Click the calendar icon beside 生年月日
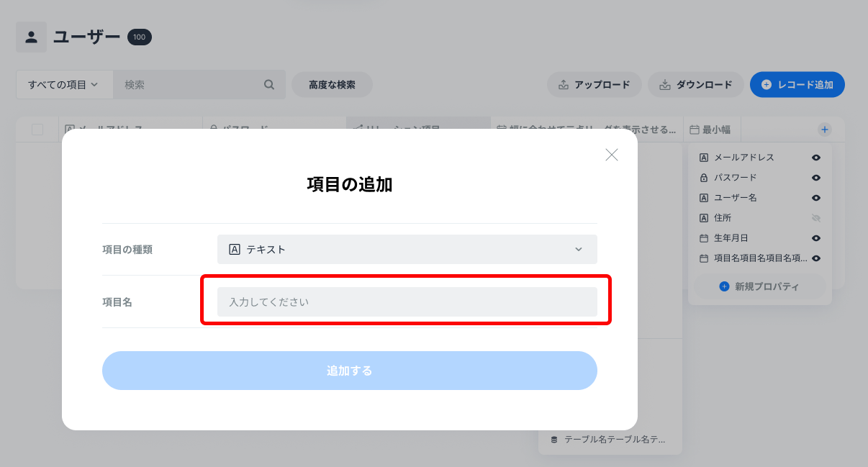This screenshot has height=467, width=868. (704, 237)
